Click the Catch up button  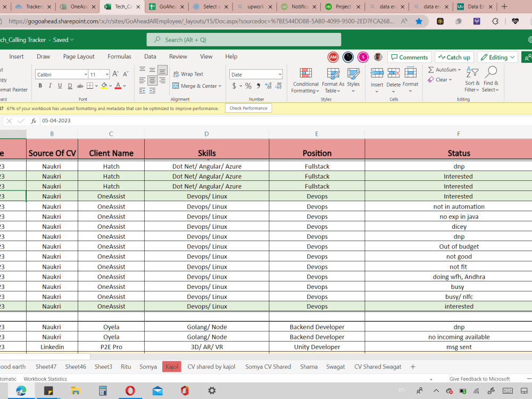coord(454,57)
